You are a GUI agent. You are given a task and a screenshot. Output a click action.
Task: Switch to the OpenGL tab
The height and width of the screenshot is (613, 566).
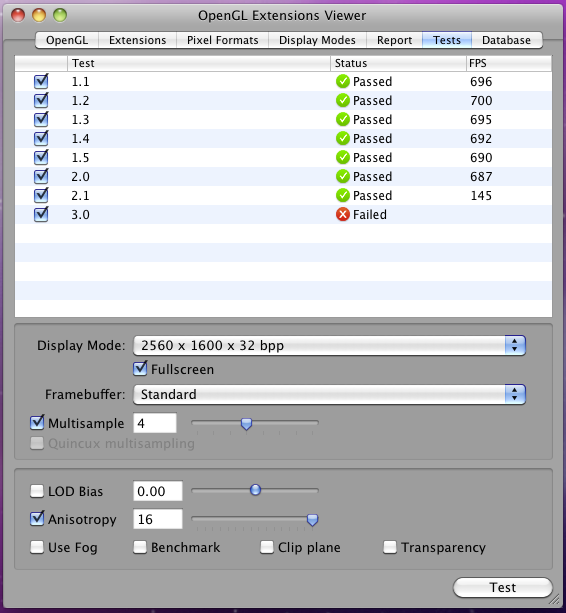coord(67,40)
